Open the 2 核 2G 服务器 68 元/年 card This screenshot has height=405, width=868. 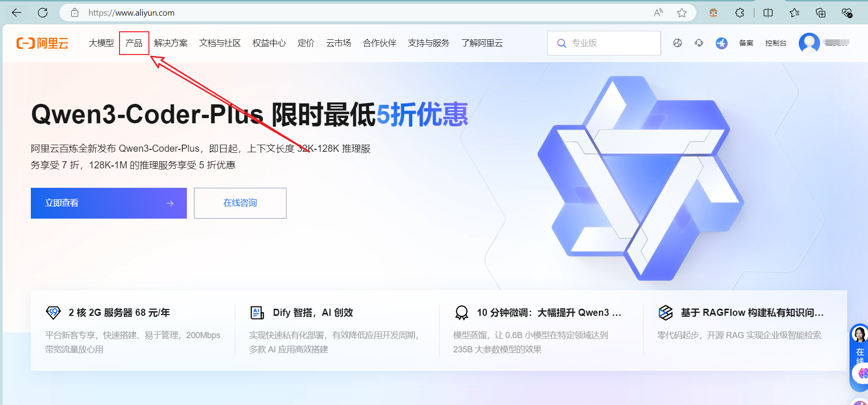(x=133, y=330)
